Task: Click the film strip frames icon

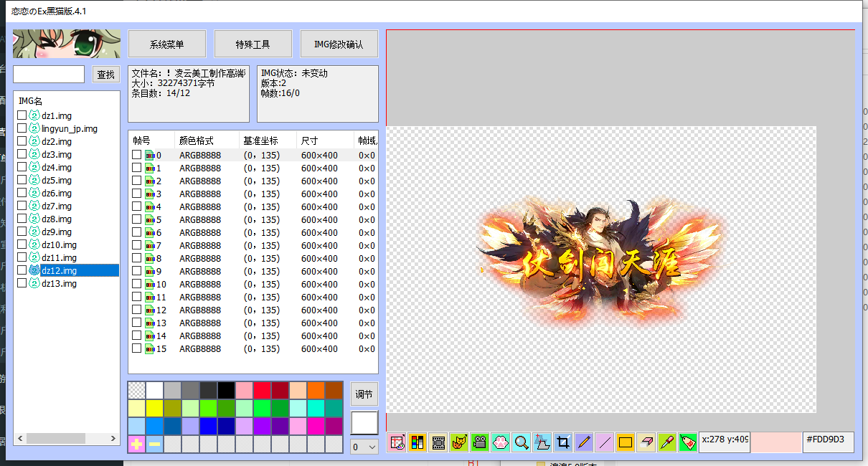Action: click(438, 442)
